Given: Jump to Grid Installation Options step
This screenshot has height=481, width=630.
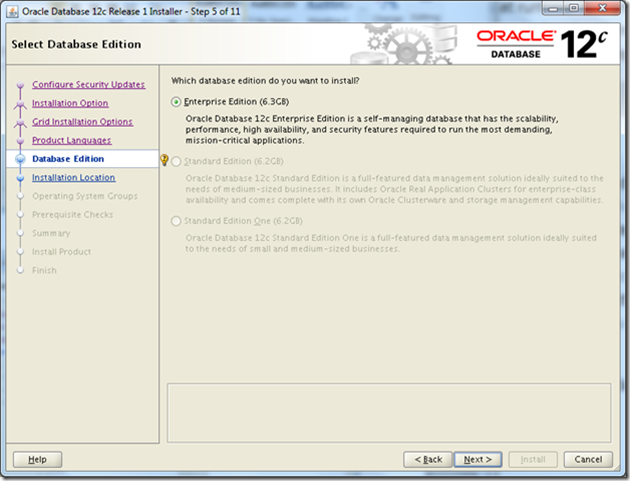Looking at the screenshot, I should click(82, 122).
